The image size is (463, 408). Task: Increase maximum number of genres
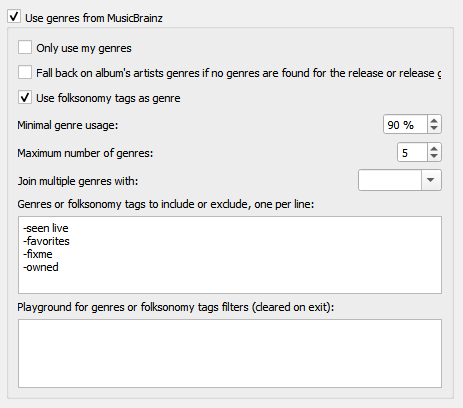[x=434, y=149]
